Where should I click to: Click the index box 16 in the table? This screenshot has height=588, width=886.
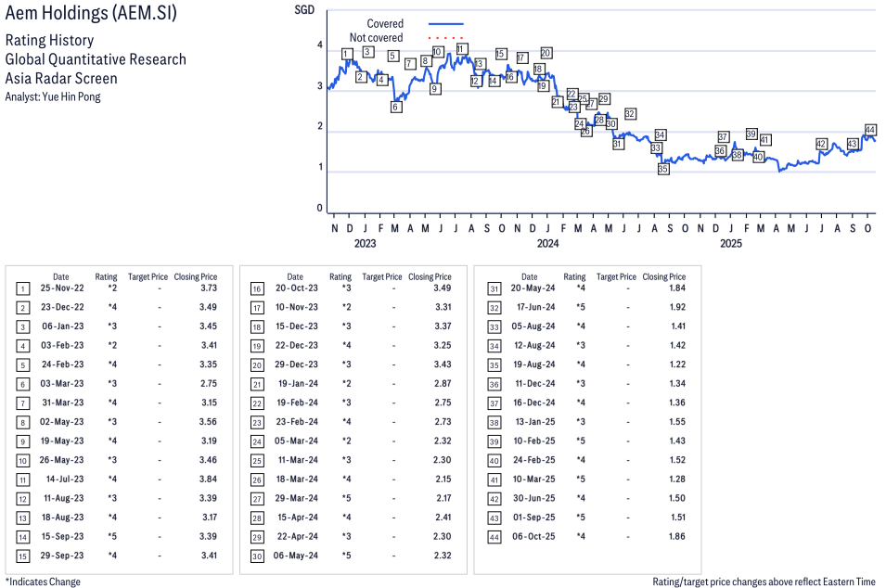click(x=257, y=288)
